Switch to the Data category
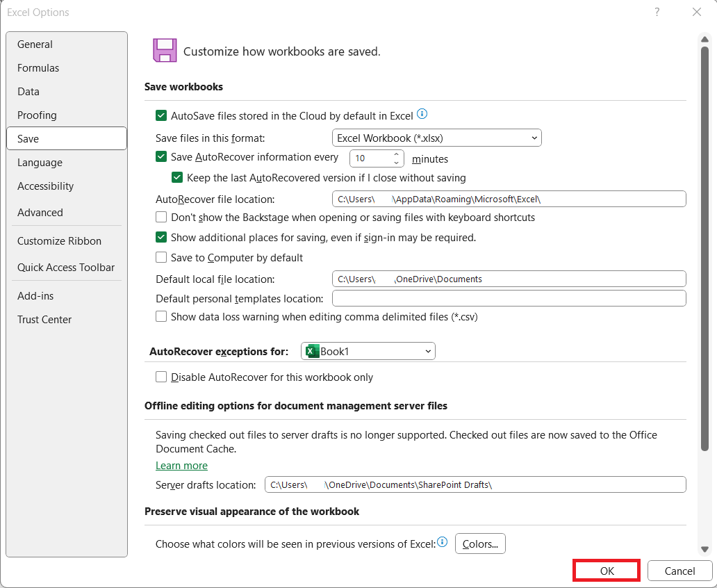Viewport: 717px width, 588px height. pyautogui.click(x=67, y=92)
